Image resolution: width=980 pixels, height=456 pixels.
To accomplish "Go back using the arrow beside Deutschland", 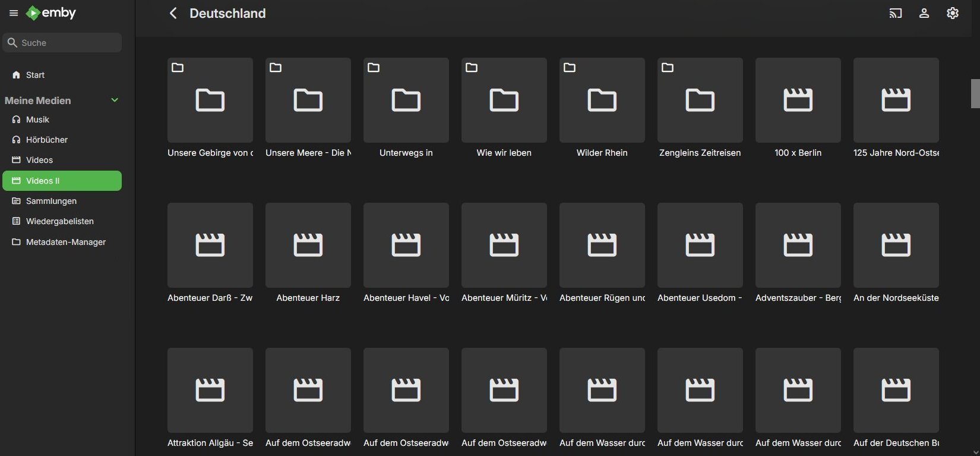I will pos(173,13).
